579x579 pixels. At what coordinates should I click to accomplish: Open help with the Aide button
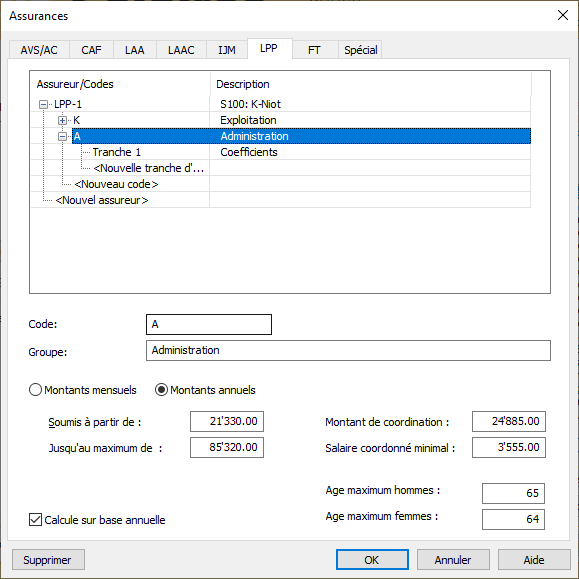(534, 560)
